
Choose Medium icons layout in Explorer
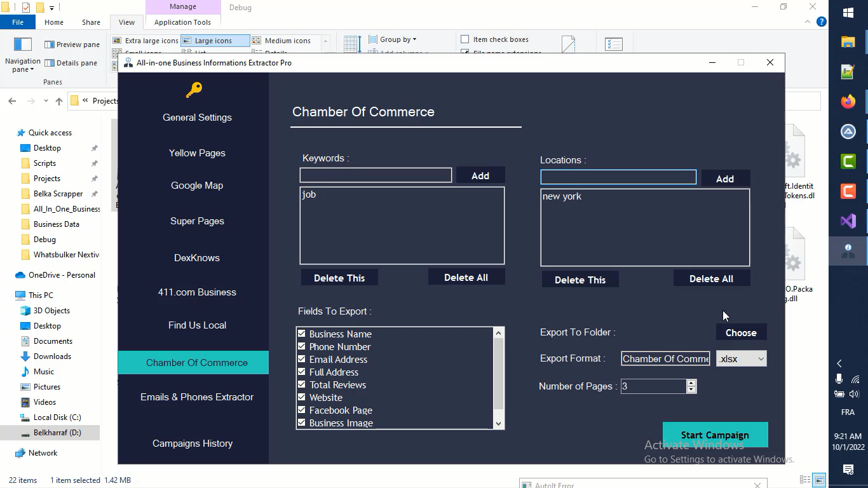coord(281,41)
